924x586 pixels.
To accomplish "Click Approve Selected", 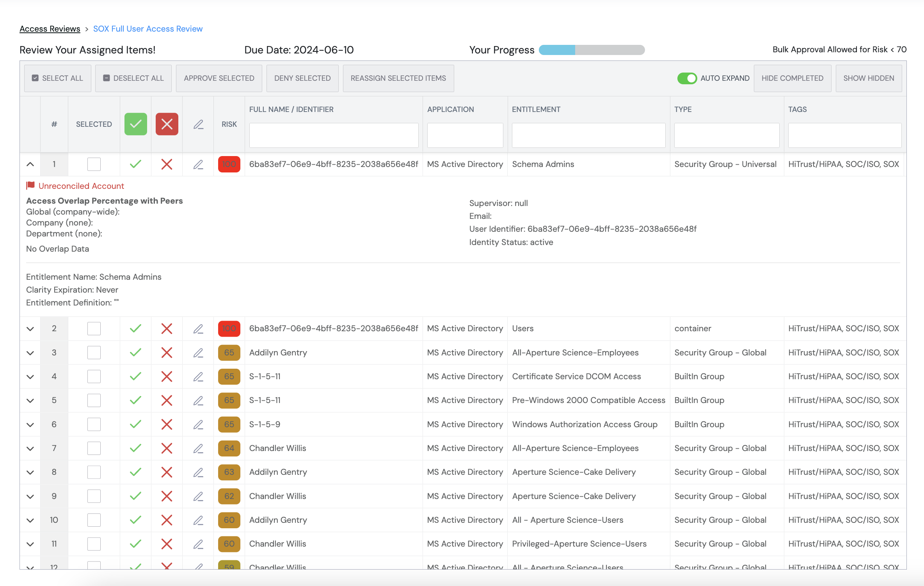I will pyautogui.click(x=219, y=78).
